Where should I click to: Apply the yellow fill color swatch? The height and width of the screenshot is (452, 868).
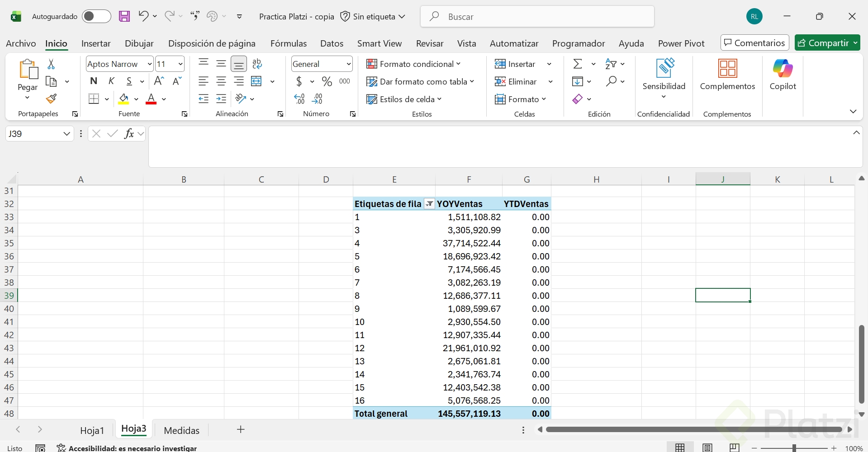click(x=123, y=99)
